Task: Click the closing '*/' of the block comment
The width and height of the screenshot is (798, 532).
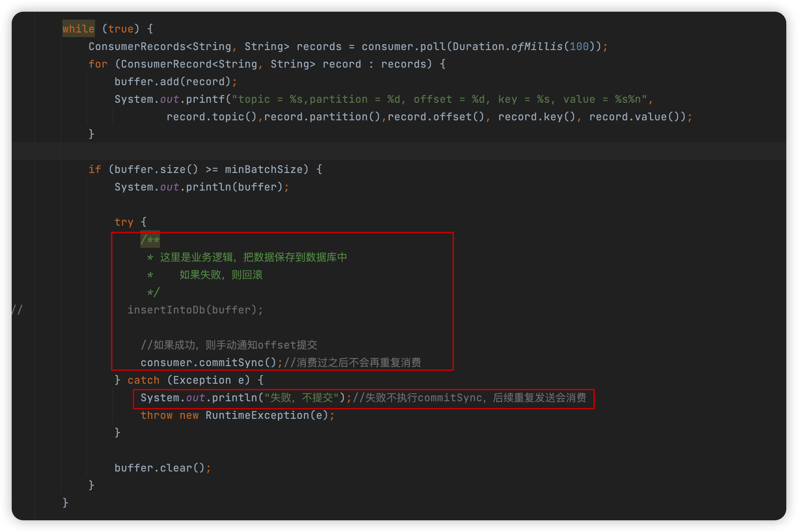Action: (x=153, y=292)
